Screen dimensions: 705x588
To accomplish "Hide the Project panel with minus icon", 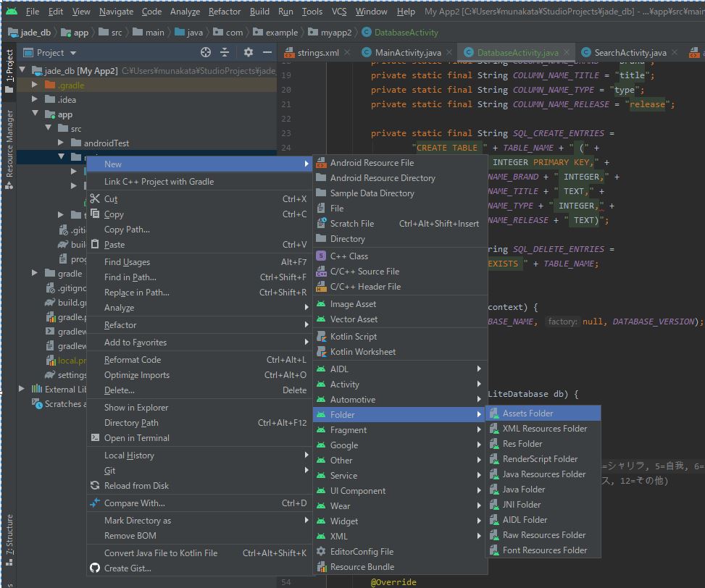I will tap(267, 52).
